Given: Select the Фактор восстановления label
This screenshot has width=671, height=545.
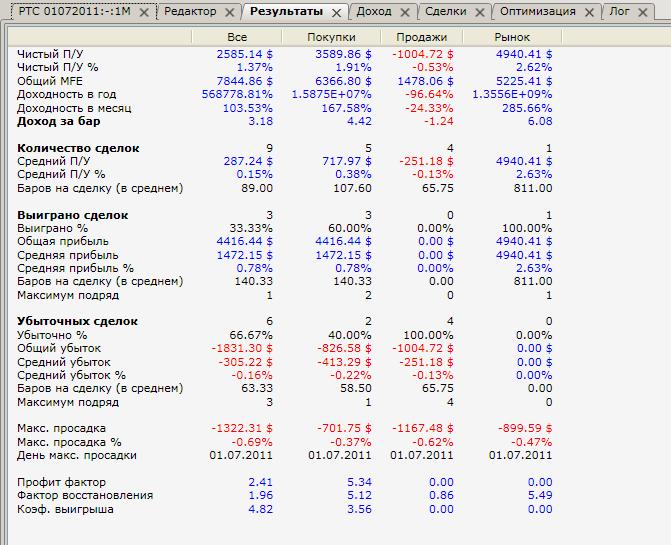Looking at the screenshot, I should pos(85,495).
